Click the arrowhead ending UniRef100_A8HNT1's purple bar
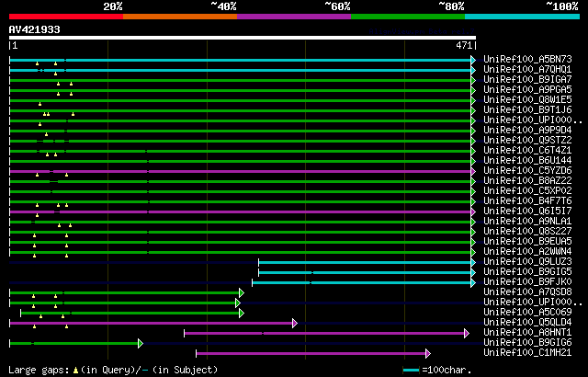588x377 pixels. pyautogui.click(x=467, y=333)
